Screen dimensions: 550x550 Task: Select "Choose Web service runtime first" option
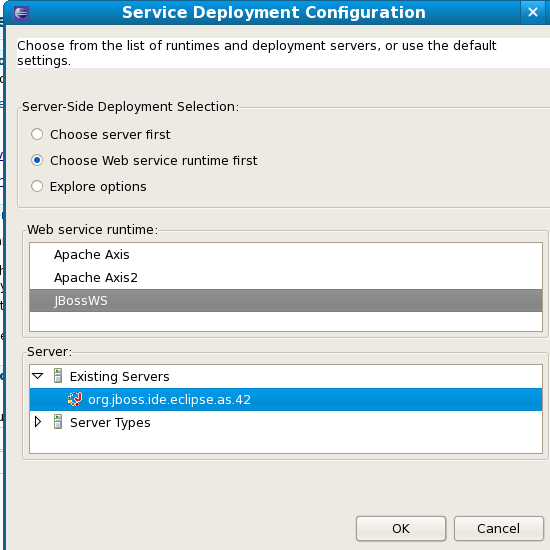coord(37,160)
